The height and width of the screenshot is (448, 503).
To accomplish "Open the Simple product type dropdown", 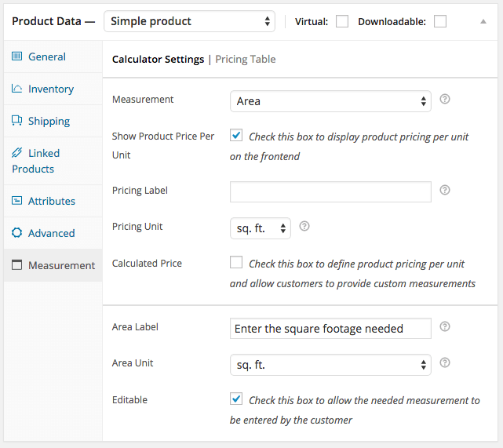I will pos(189,21).
